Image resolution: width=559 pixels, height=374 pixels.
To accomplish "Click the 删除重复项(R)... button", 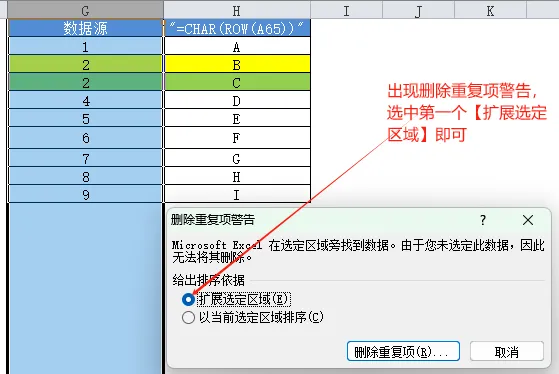I will coord(403,351).
